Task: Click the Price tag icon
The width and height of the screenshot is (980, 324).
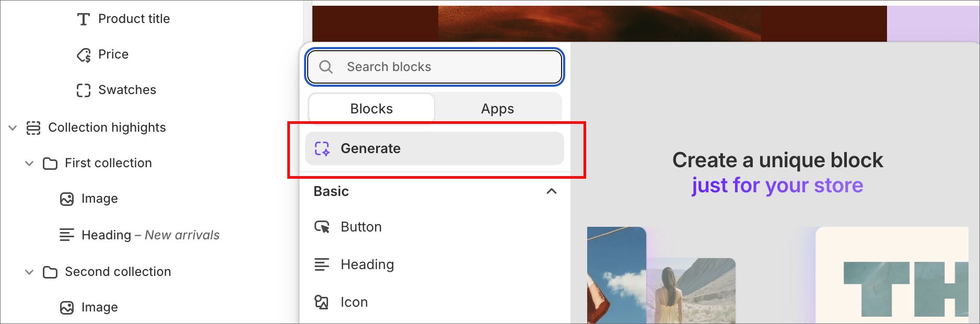Action: (x=84, y=55)
